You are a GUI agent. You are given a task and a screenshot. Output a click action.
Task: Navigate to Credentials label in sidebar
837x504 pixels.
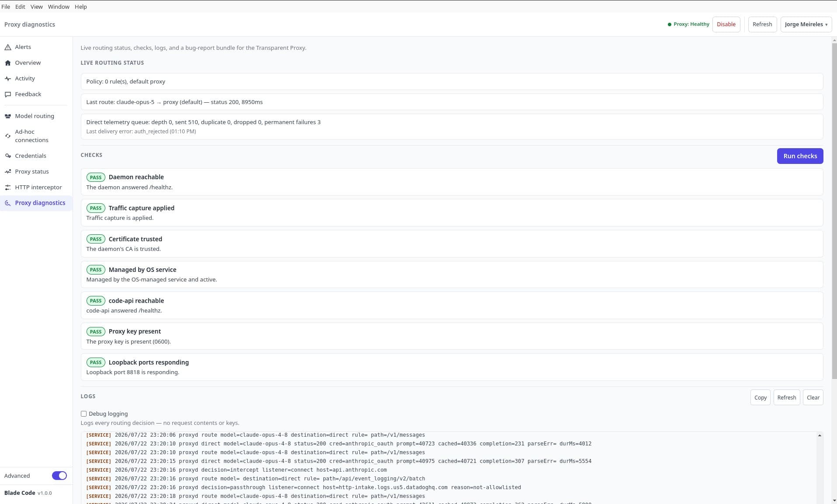(x=31, y=156)
